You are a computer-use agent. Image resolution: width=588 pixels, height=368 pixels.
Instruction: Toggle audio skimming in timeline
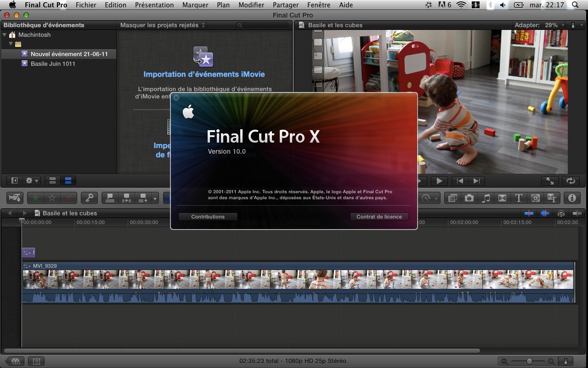545,213
